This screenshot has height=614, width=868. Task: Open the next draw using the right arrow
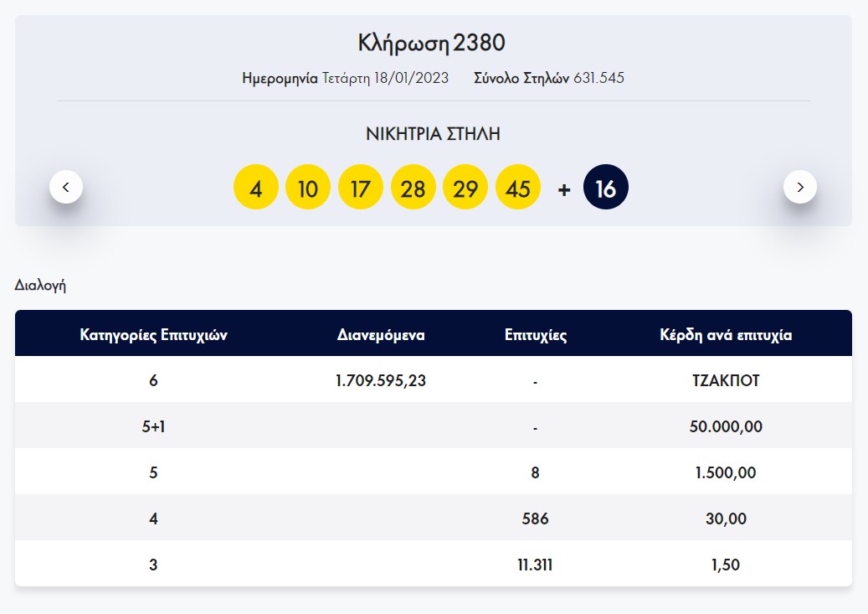[800, 187]
